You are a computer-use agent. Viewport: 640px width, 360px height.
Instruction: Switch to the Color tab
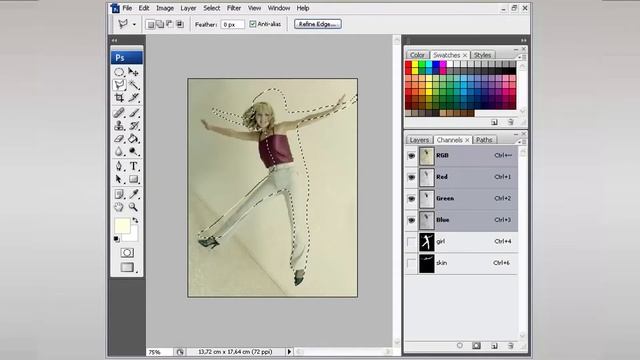417,55
